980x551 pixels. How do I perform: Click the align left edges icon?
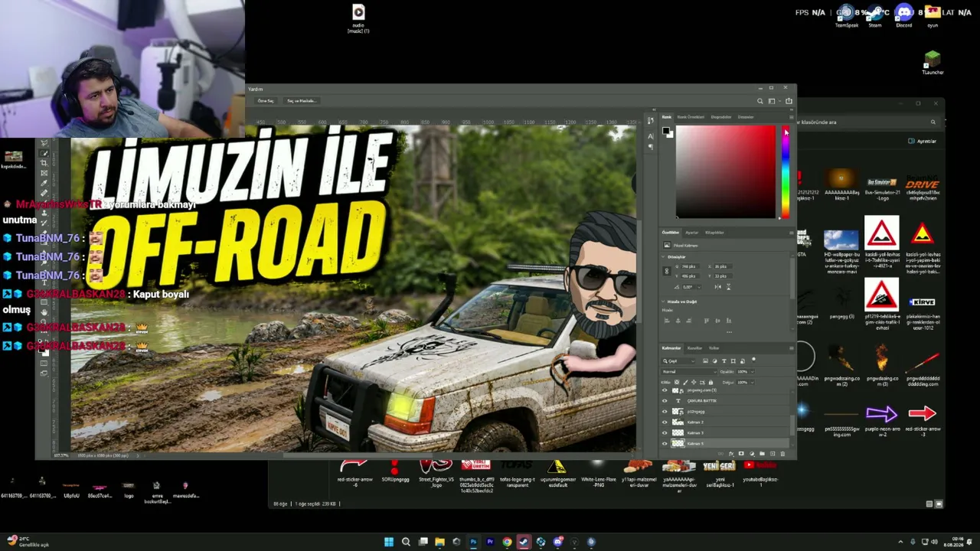(x=667, y=321)
